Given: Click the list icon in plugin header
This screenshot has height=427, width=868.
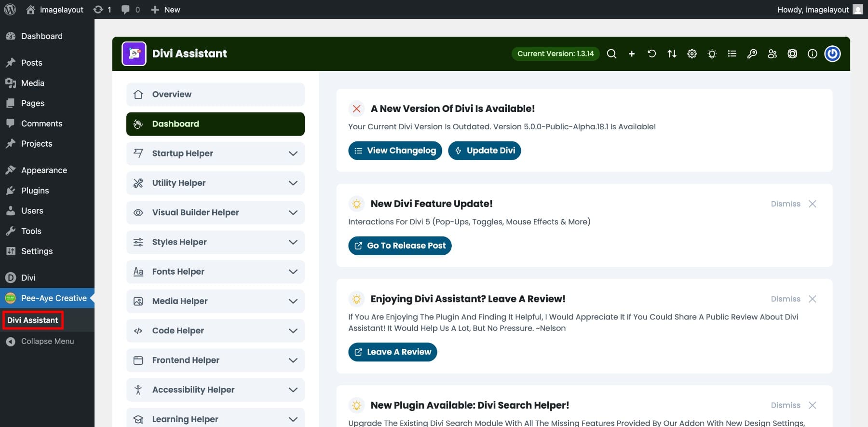Looking at the screenshot, I should pos(732,54).
